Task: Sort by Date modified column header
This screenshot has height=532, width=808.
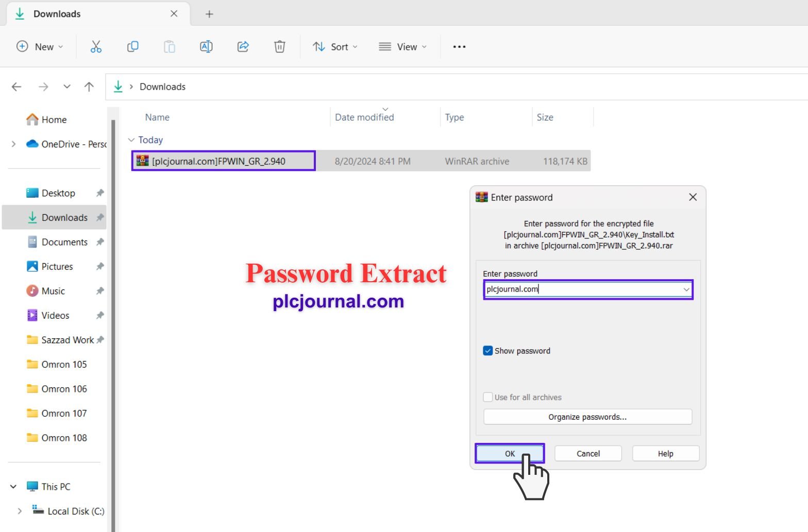Action: point(364,117)
